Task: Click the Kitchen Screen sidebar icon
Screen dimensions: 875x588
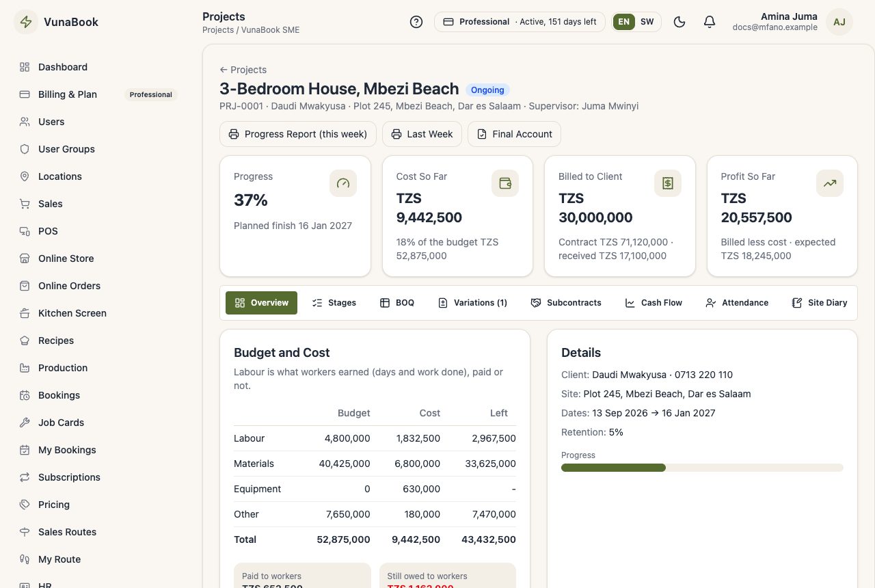Action: (x=25, y=313)
